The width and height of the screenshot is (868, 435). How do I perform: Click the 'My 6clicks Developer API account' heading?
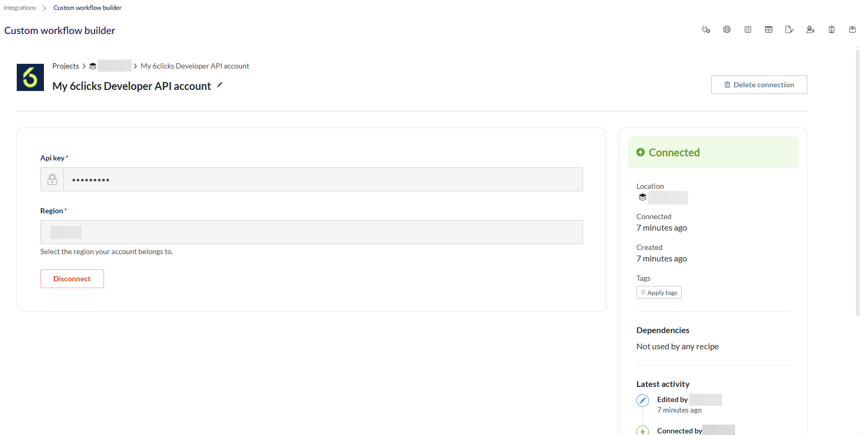coord(132,86)
